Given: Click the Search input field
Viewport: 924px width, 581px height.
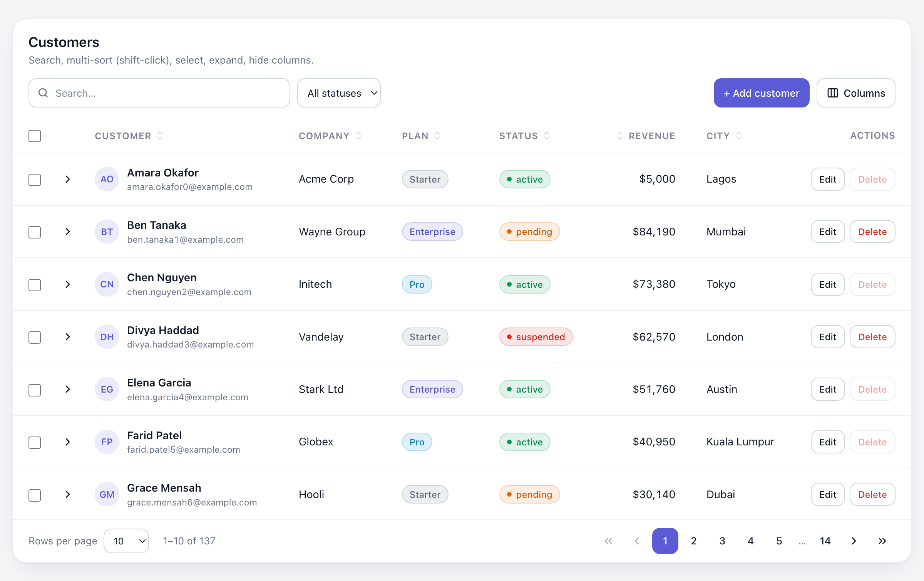Looking at the screenshot, I should coord(159,93).
